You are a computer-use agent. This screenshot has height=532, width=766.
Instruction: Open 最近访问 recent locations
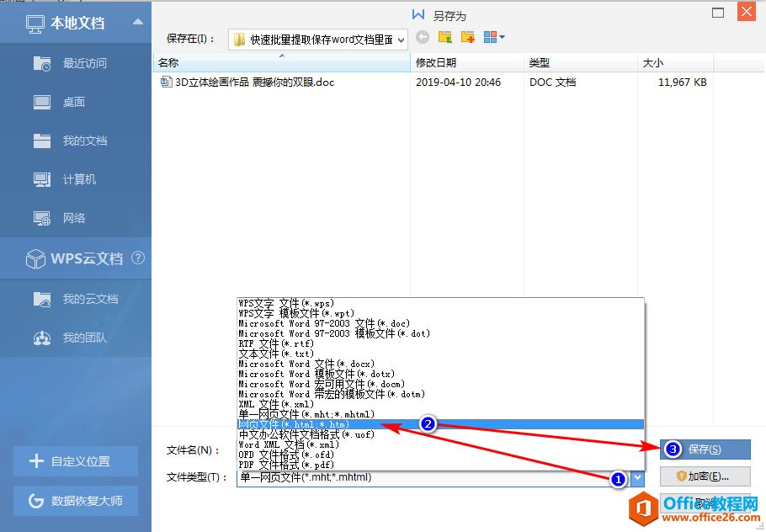pos(75,63)
